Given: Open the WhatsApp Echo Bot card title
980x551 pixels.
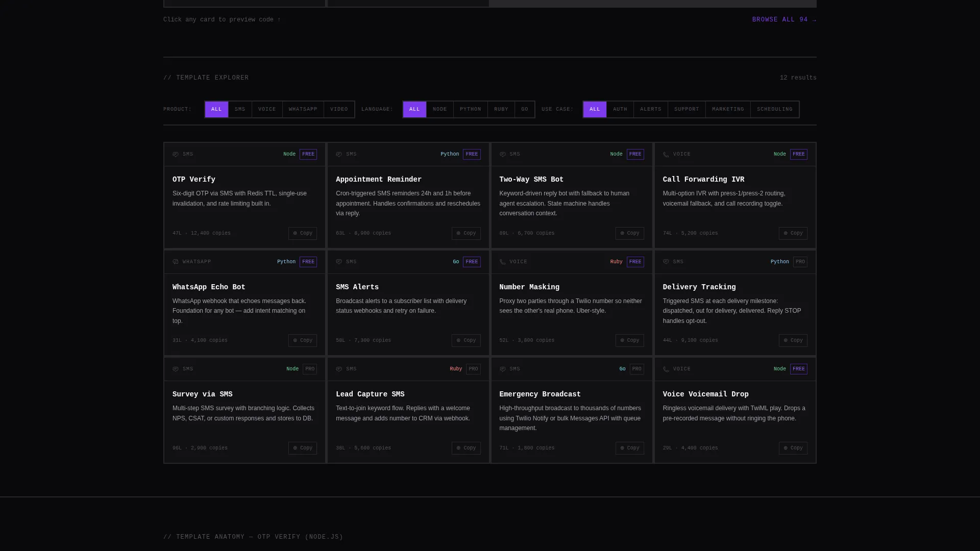Looking at the screenshot, I should [x=209, y=287].
